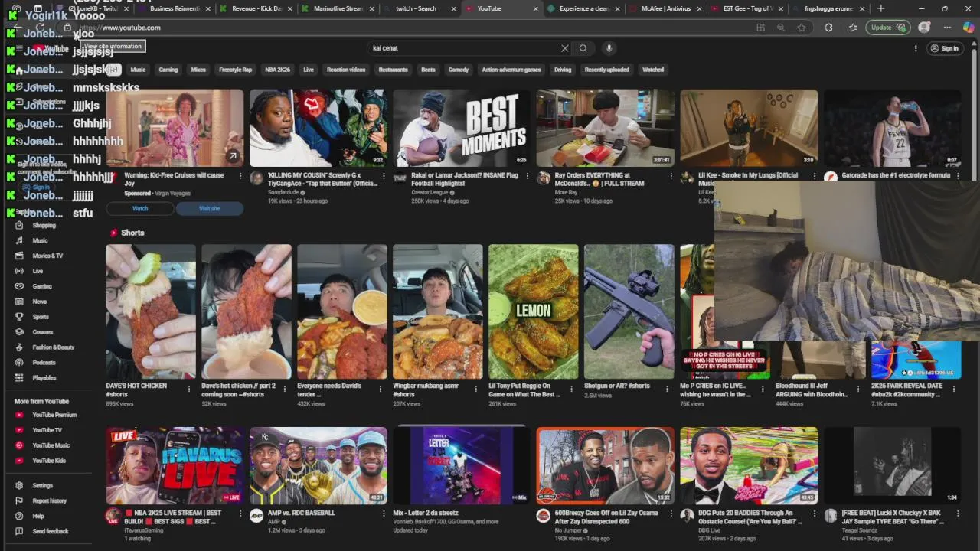The image size is (980, 551).
Task: Click the Watch button on sponsored ad
Action: pyautogui.click(x=140, y=208)
